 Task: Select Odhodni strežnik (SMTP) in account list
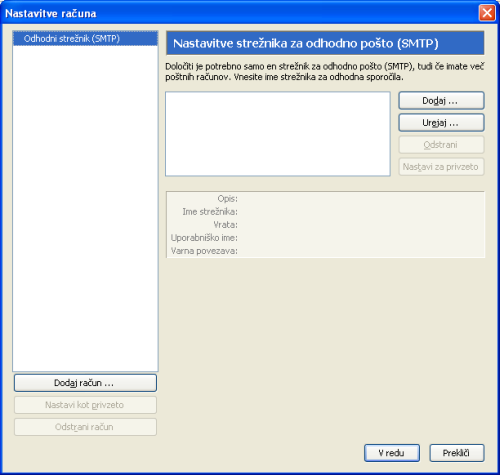pyautogui.click(x=85, y=39)
